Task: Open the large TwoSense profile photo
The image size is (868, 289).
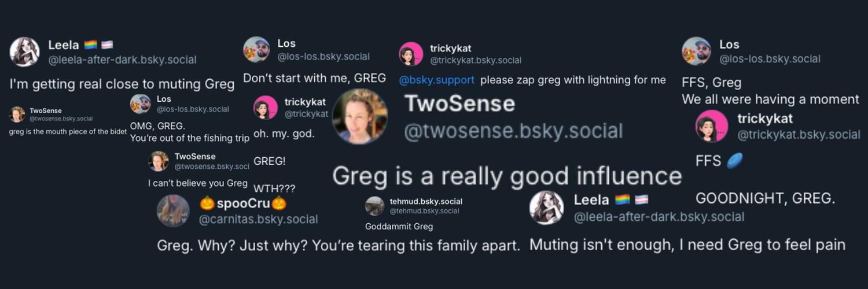Action: click(360, 116)
